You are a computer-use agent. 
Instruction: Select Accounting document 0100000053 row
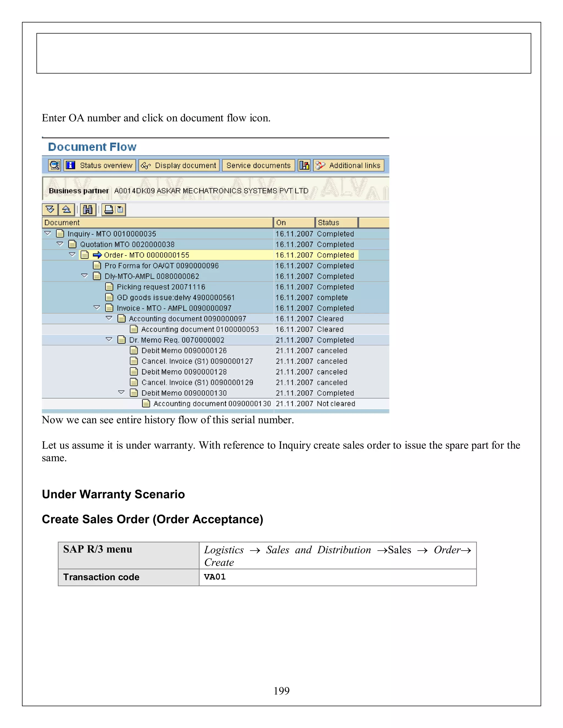[200, 329]
